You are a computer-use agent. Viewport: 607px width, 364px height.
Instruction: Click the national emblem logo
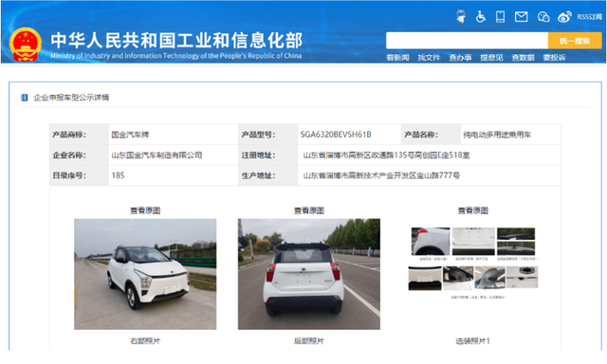[26, 45]
